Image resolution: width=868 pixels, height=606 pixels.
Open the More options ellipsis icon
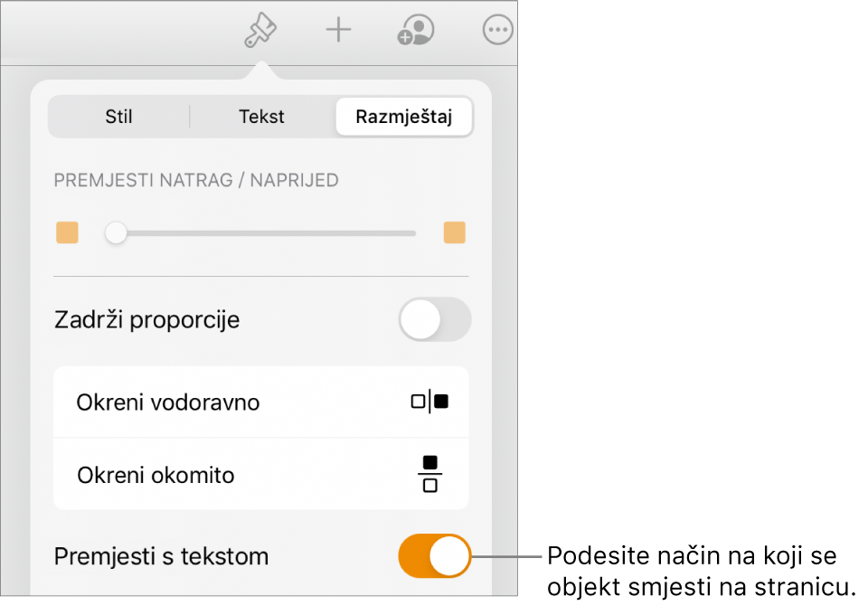pyautogui.click(x=497, y=31)
